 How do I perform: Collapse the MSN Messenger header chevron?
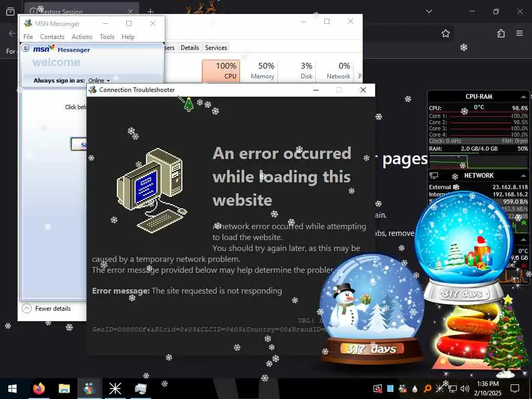[25, 48]
